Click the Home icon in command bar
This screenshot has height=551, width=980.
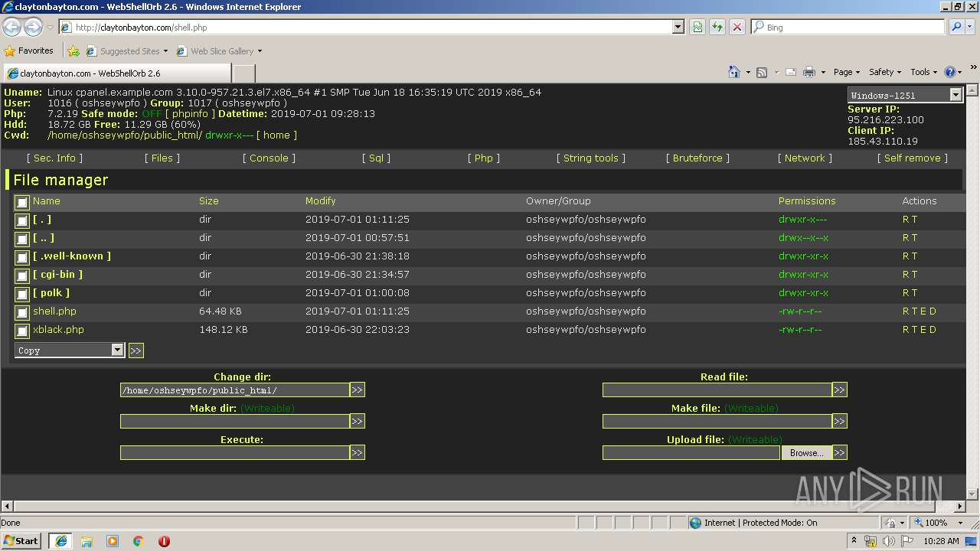pyautogui.click(x=733, y=72)
